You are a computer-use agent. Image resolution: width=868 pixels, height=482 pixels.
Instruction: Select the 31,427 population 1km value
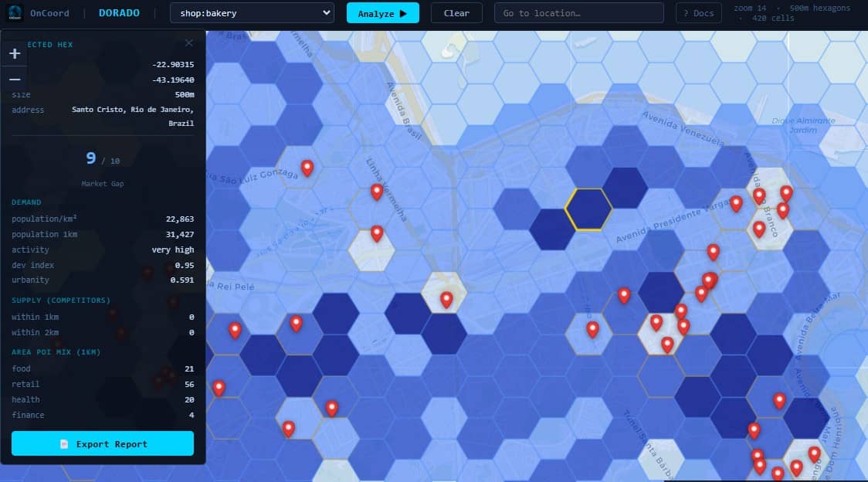(180, 234)
